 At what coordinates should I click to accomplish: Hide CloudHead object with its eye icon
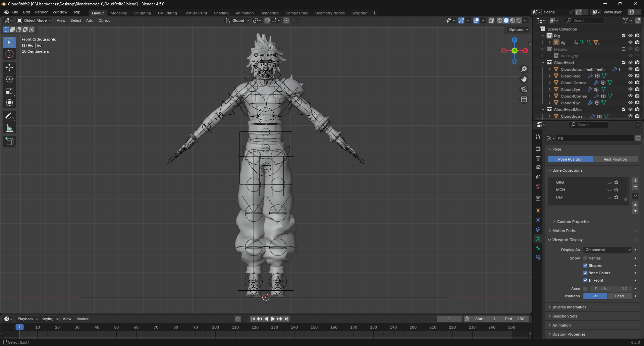(630, 76)
